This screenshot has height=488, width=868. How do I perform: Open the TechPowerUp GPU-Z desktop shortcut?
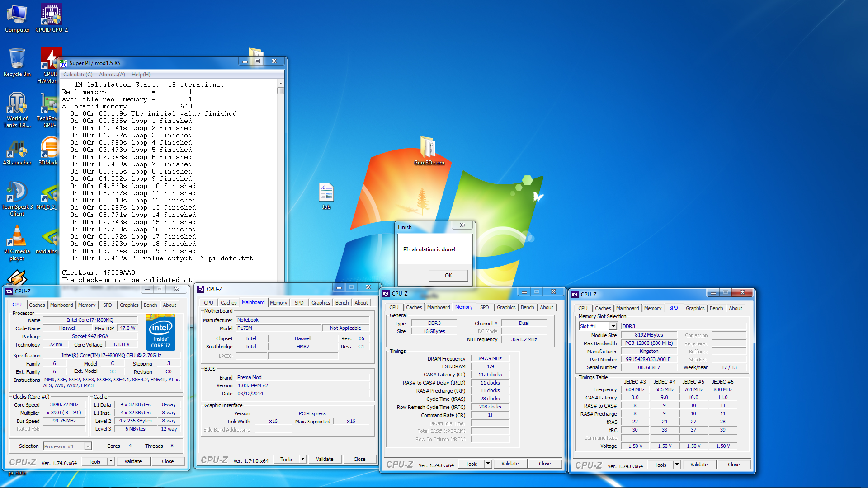48,110
